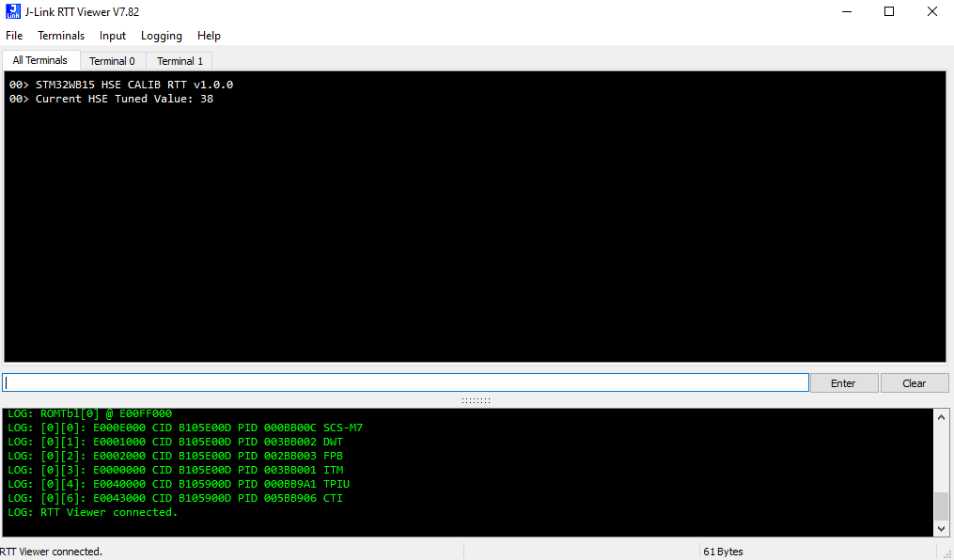Click the line 'Current HSE Tuned Value: 38'
Screen dimensions: 954x560
[x=111, y=99]
